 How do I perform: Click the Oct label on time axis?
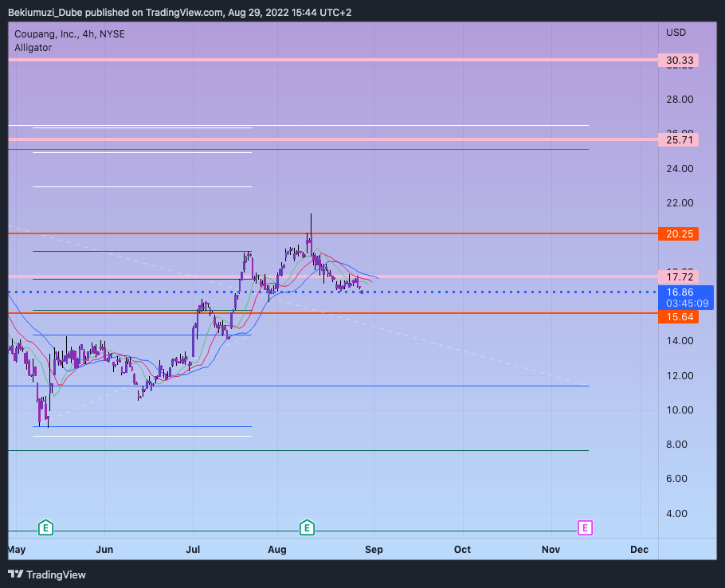point(462,549)
